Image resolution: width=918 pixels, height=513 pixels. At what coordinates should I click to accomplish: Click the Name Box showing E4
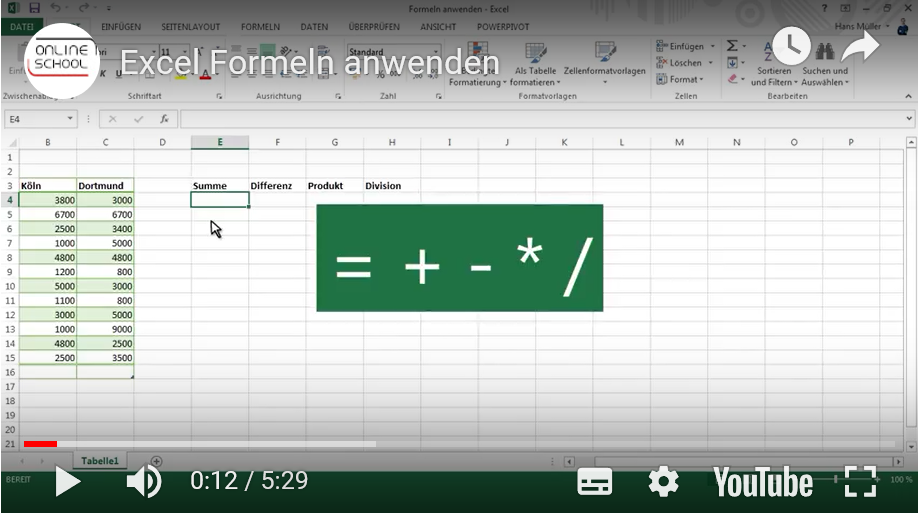[x=35, y=119]
